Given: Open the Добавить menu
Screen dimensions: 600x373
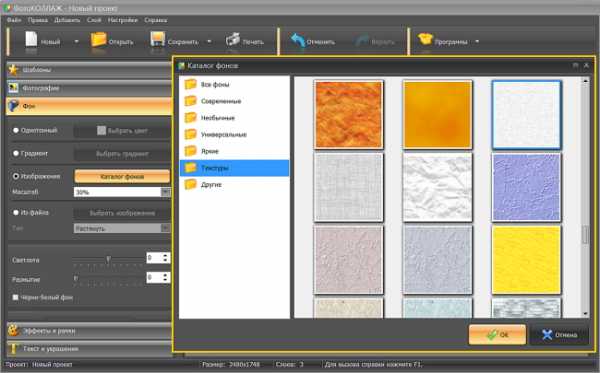Looking at the screenshot, I should (67, 20).
